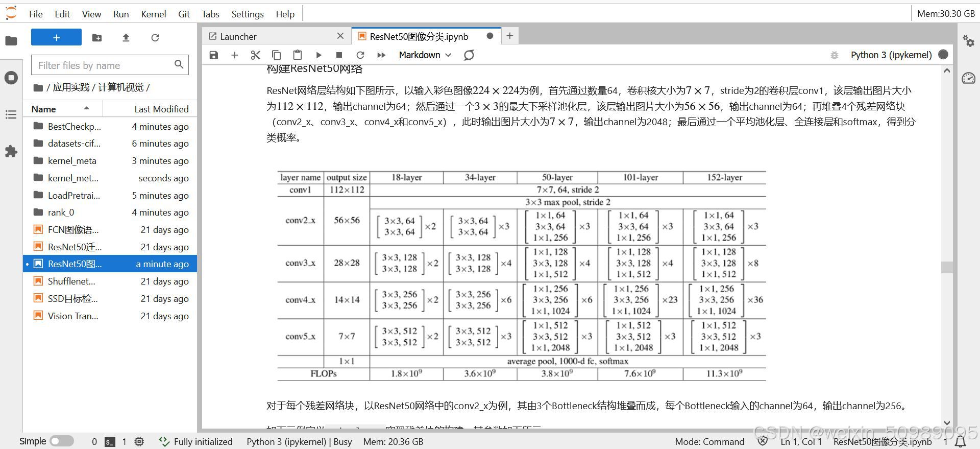Add a new launcher tab with plus

pyautogui.click(x=509, y=36)
